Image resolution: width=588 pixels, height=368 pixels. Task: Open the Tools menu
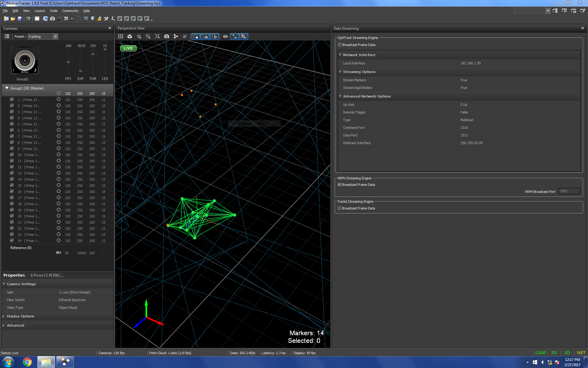click(53, 11)
